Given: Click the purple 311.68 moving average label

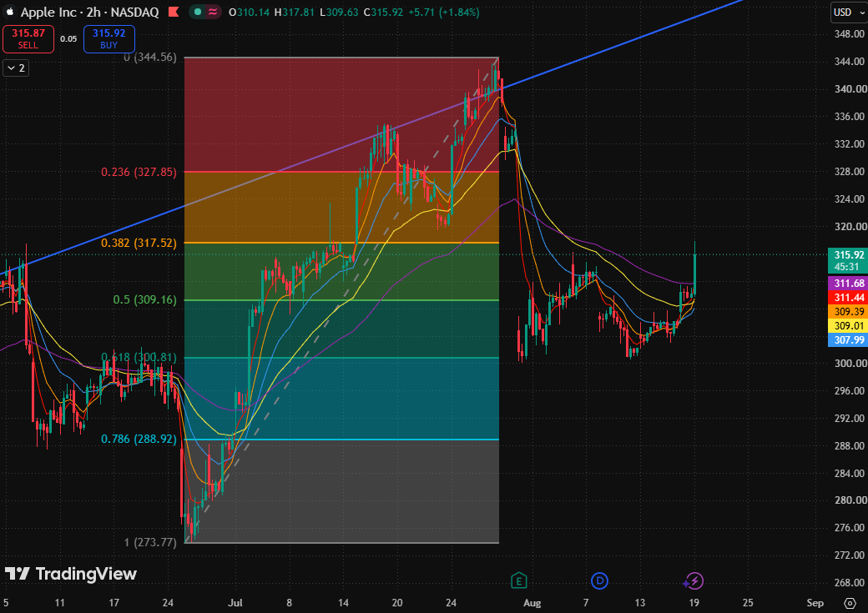Looking at the screenshot, I should pyautogui.click(x=847, y=284).
